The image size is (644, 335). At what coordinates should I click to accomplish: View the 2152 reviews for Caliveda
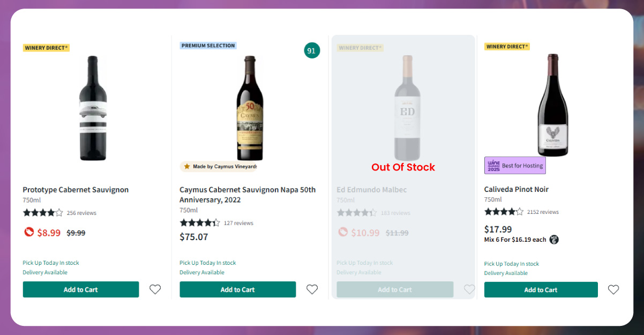543,212
